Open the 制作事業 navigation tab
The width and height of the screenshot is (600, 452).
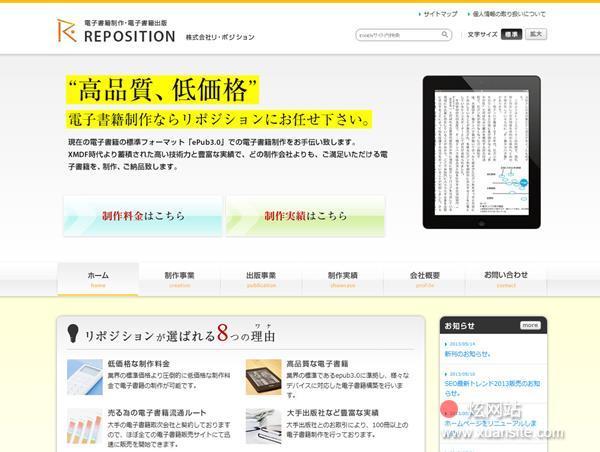tap(179, 278)
